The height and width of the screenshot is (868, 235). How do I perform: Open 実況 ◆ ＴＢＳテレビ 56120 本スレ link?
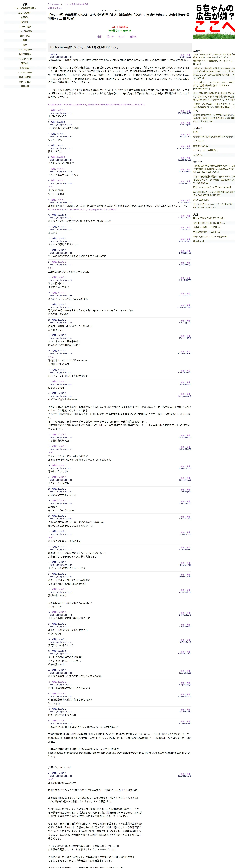pyautogui.click(x=209, y=218)
